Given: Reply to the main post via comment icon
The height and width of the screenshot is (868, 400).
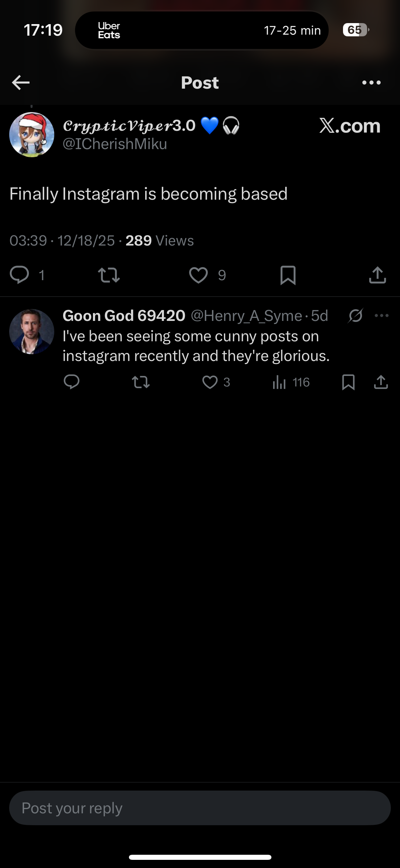Looking at the screenshot, I should [19, 275].
